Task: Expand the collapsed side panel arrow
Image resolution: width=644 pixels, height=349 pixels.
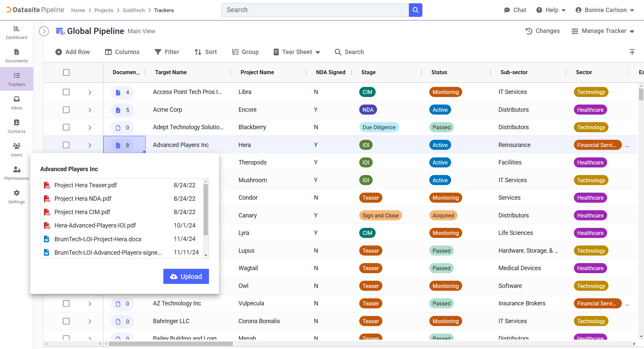Action: click(x=44, y=31)
